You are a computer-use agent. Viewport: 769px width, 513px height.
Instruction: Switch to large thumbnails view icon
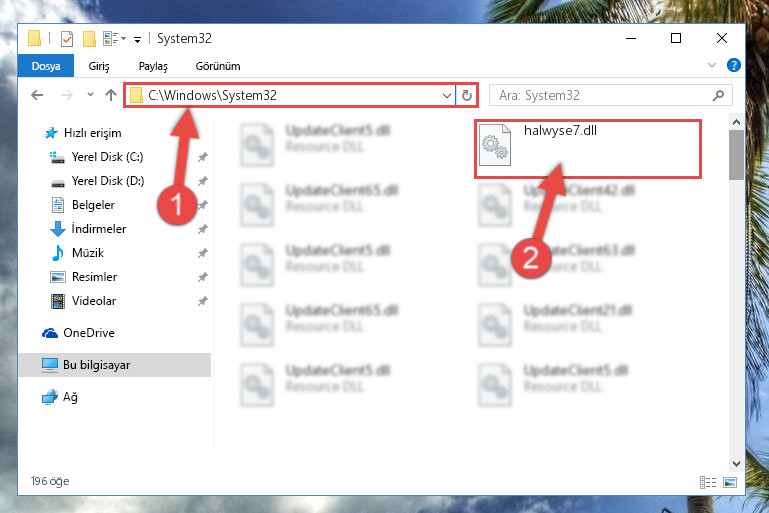(730, 482)
